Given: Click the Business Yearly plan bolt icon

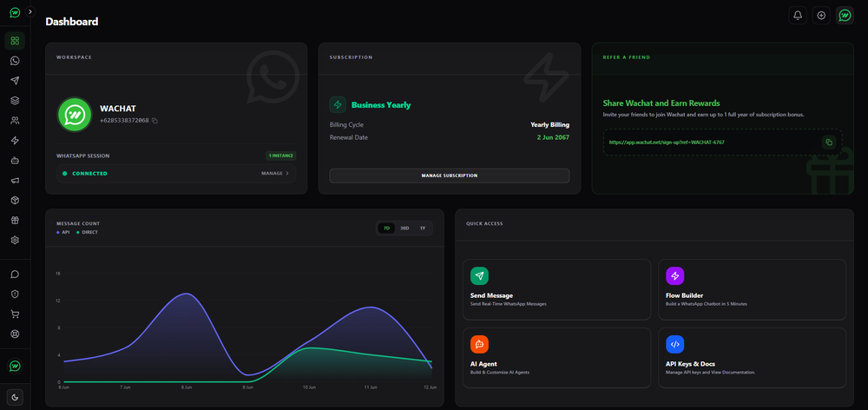Looking at the screenshot, I should (338, 105).
